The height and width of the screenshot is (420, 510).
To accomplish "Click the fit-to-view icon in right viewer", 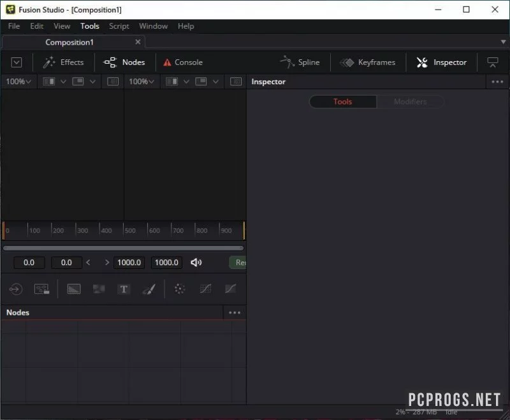I will point(236,82).
